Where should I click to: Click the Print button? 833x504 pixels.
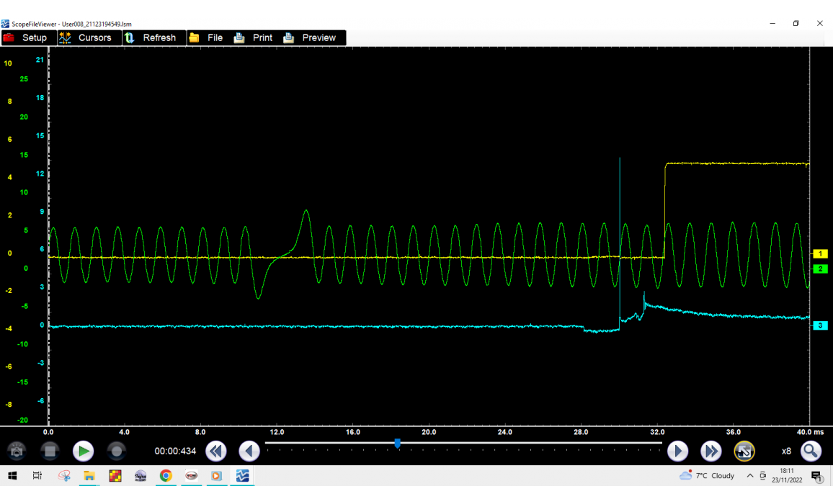coord(254,37)
